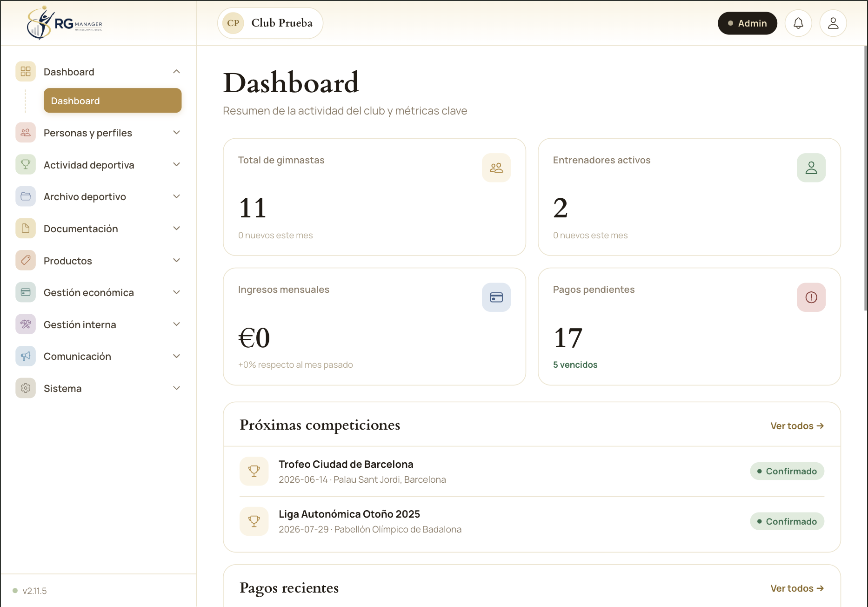
Task: Click the RG Manager logo
Action: click(65, 23)
